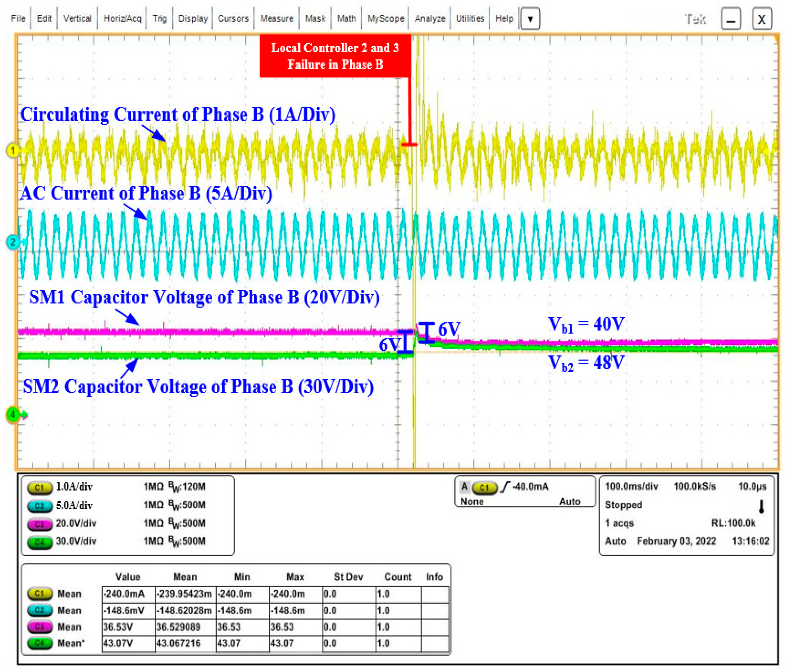Screen dimensions: 785x672
Task: Click the channel 4 ground marker
Action: [12, 414]
